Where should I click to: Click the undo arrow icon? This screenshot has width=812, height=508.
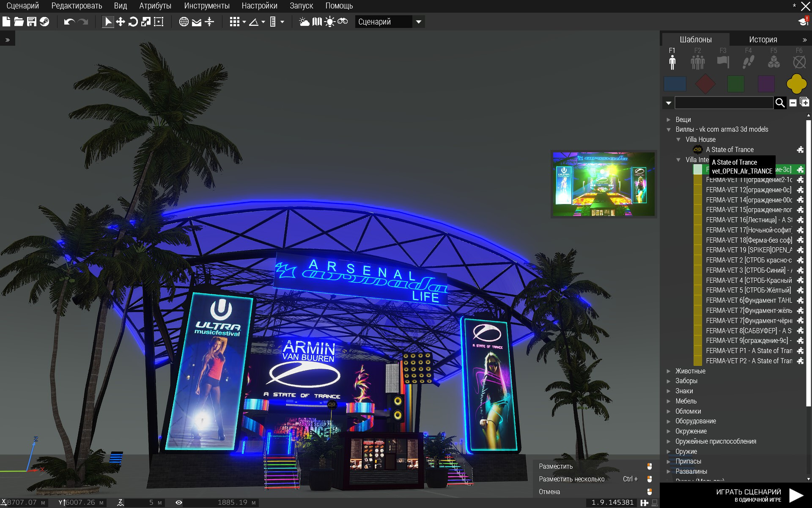tap(69, 22)
